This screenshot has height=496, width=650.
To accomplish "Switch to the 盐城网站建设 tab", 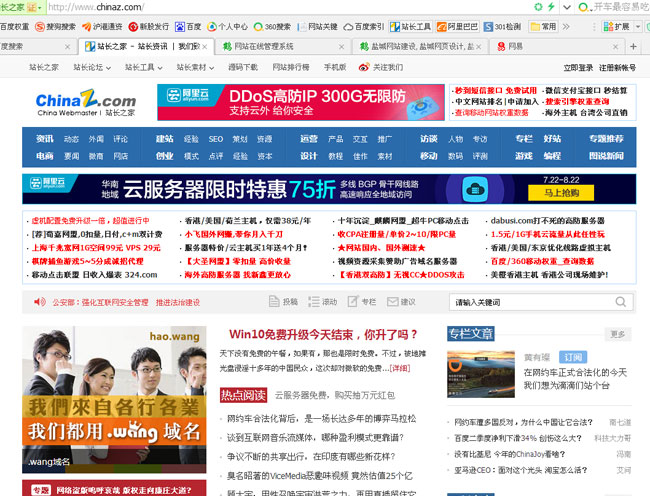I will (419, 46).
